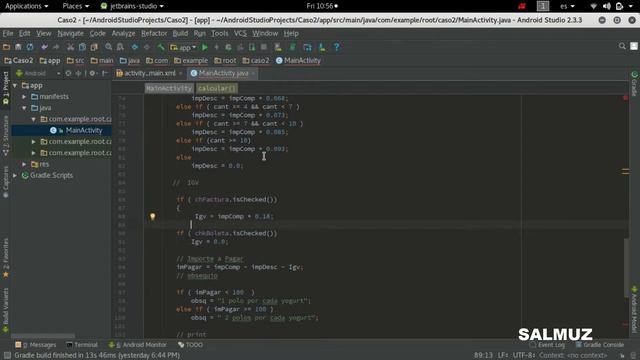Collapse the first com.example.root package node
Screen dimensions: 640x360
tap(33, 119)
